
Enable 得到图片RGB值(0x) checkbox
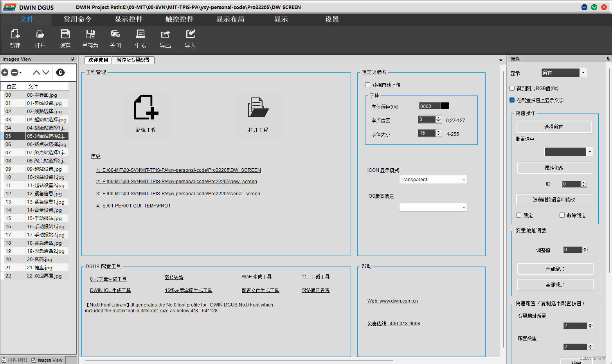(x=512, y=88)
